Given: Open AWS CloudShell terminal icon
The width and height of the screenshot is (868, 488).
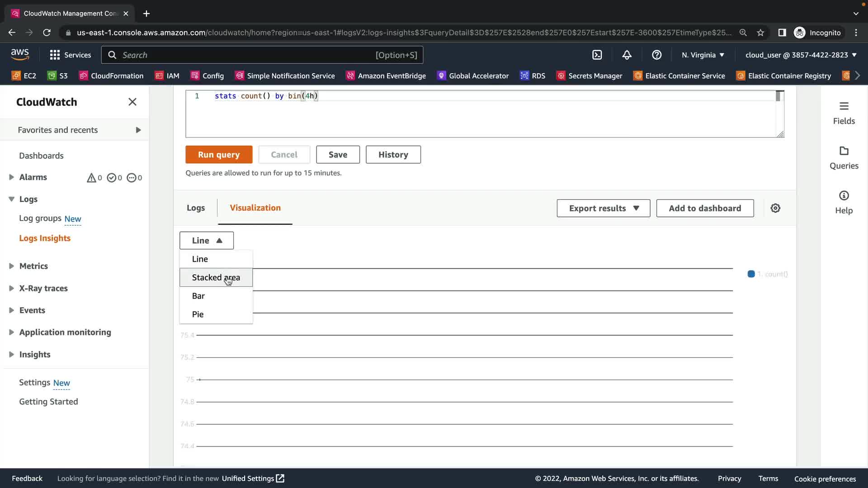Looking at the screenshot, I should pos(597,55).
